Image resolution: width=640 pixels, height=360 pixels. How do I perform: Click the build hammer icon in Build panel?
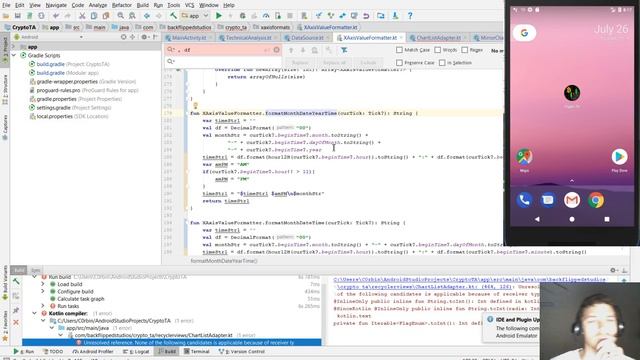(16, 282)
